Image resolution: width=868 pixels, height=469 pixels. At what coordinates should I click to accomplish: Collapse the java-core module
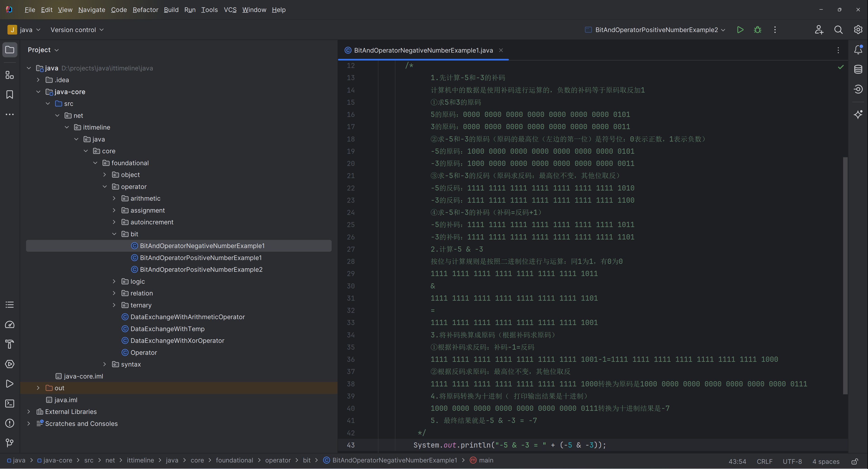(x=38, y=92)
